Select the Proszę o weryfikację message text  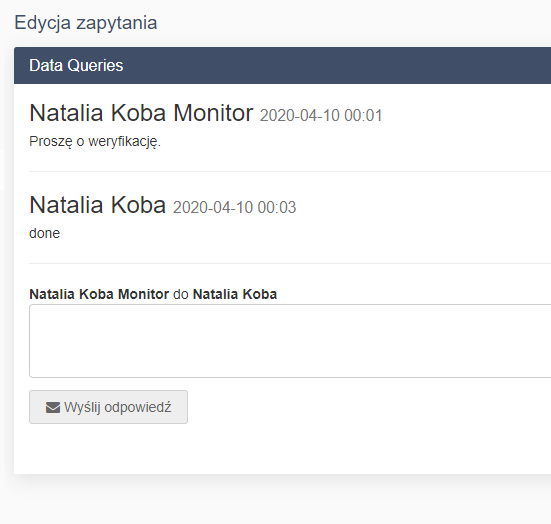click(95, 142)
